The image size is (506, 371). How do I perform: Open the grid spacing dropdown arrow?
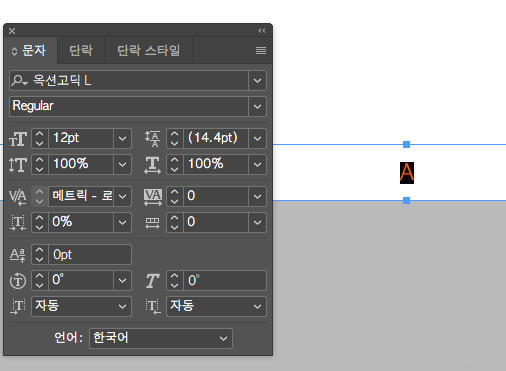[257, 222]
